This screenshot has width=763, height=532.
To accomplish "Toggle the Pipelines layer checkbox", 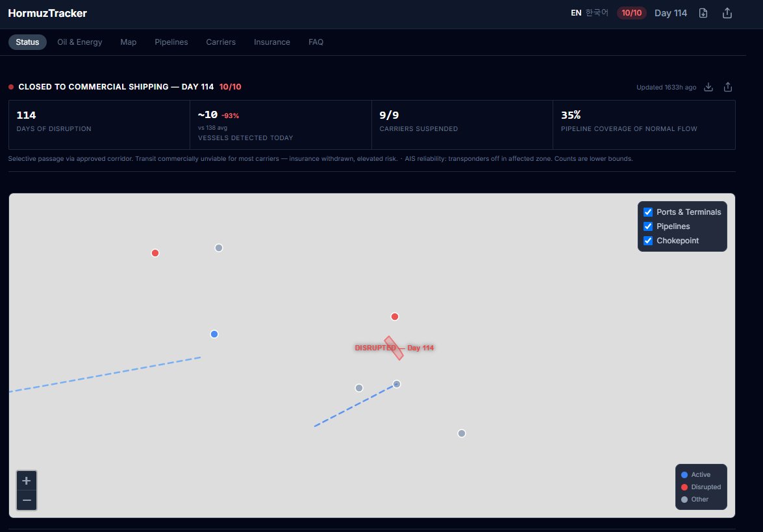I will [x=648, y=226].
